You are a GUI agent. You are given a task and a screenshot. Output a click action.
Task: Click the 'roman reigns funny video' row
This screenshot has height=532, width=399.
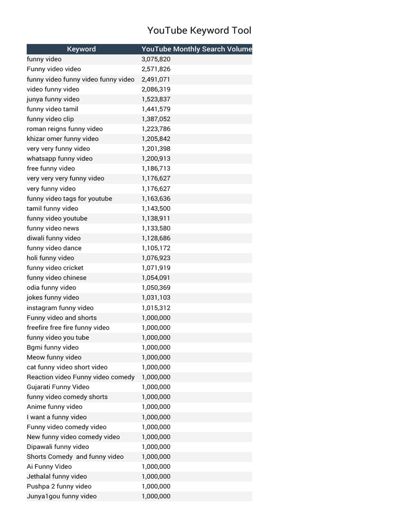click(x=65, y=129)
